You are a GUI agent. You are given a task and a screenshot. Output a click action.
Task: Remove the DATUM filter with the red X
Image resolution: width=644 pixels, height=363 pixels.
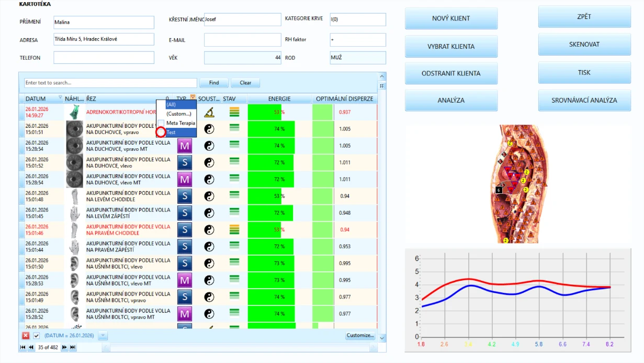click(x=26, y=335)
